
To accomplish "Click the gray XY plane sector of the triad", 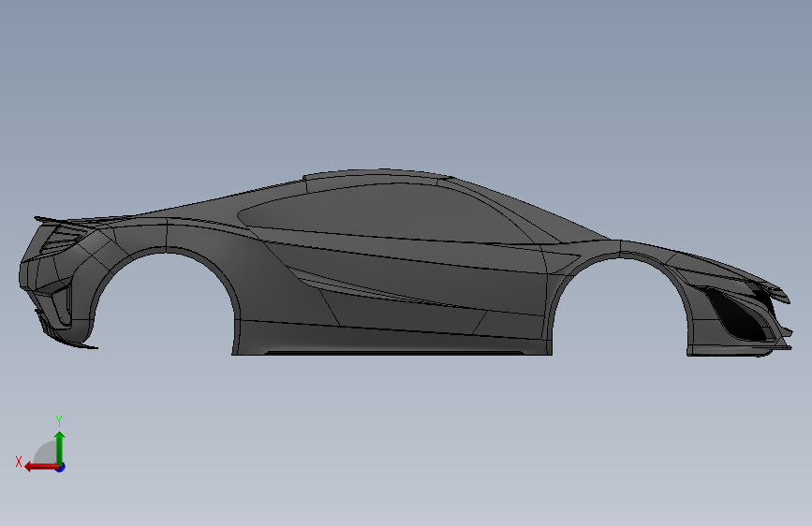I will (x=47, y=454).
